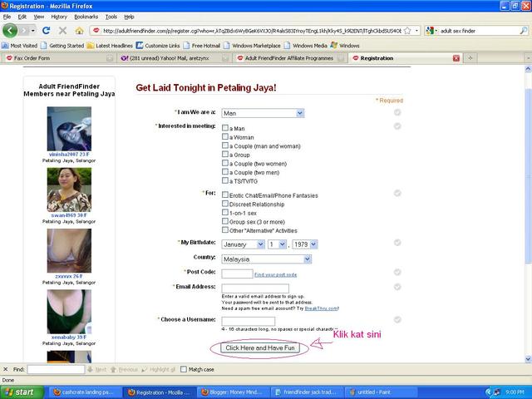Switch to the friendfinder document taskbar item

point(307,392)
